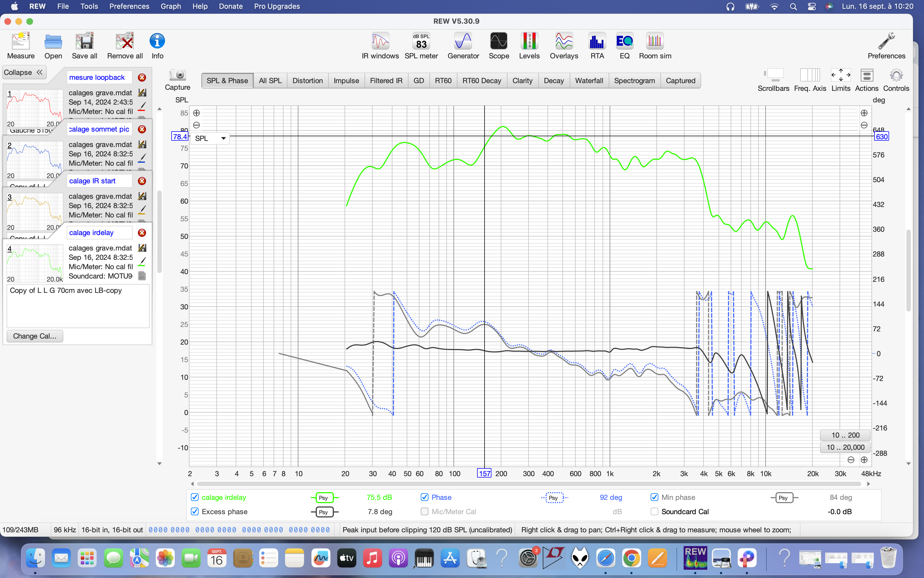
Task: Switch to the Distortion tab
Action: pos(307,81)
